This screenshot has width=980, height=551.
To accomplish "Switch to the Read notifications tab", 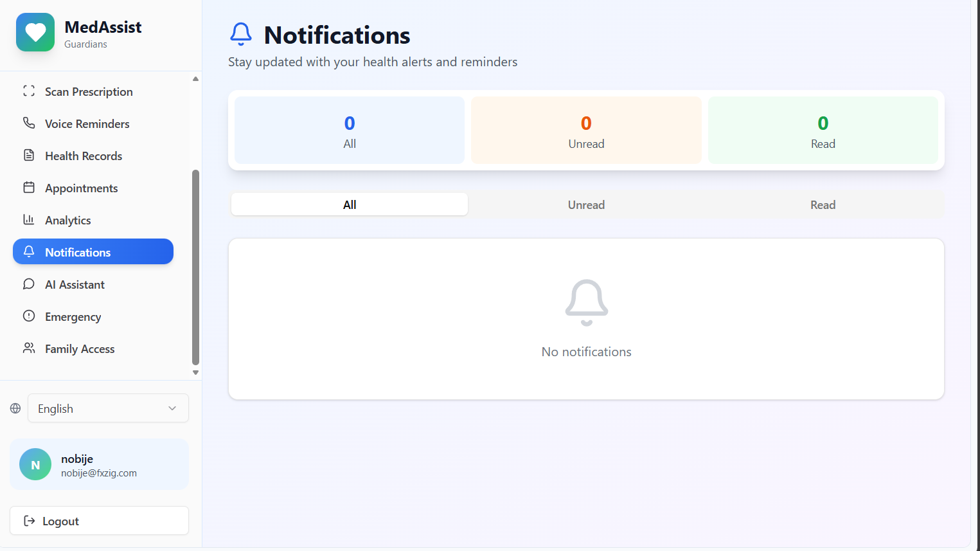I will coord(823,204).
